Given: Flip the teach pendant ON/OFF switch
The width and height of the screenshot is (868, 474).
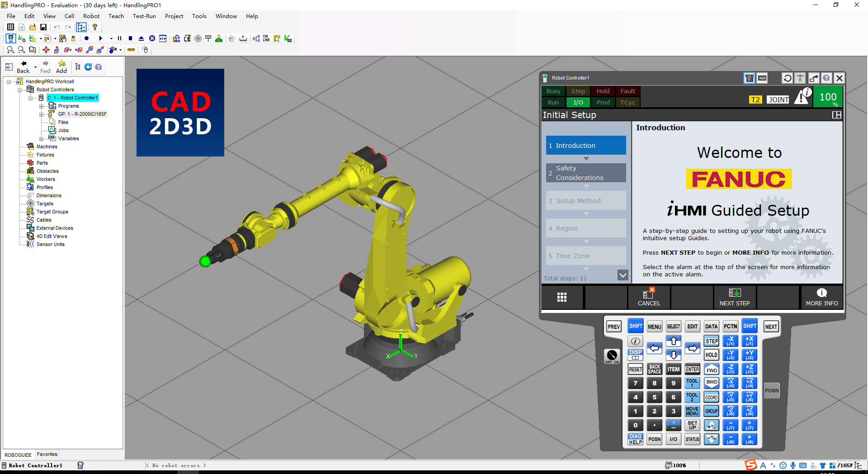Looking at the screenshot, I should point(612,355).
